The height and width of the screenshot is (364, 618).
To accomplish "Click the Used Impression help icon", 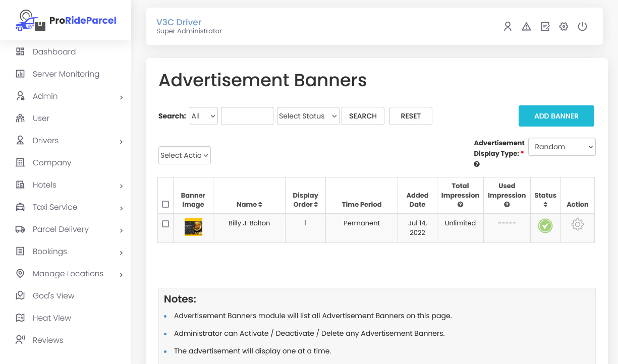I will (507, 205).
